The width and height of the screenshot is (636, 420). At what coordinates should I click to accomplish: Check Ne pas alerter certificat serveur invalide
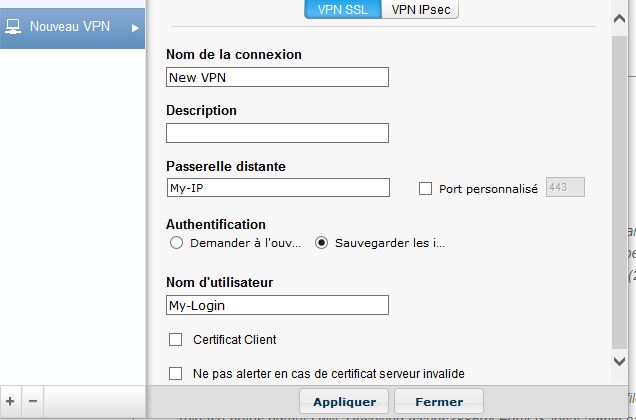tap(176, 374)
